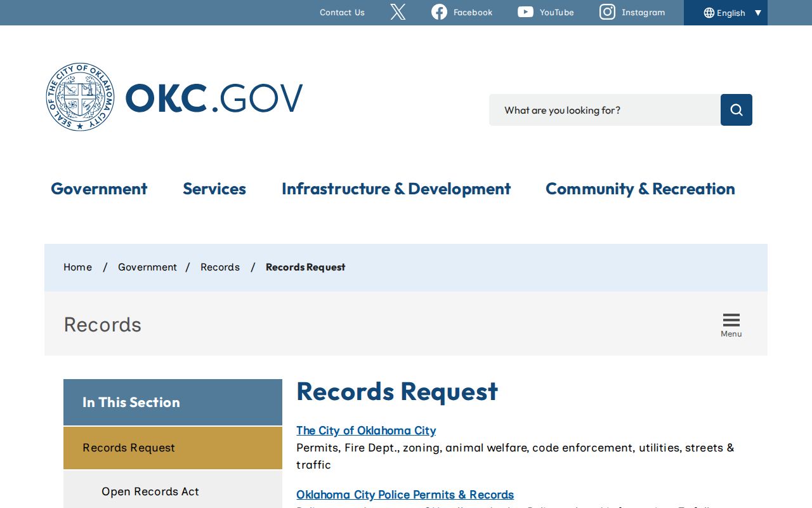Open the Government main menu
Image resolution: width=812 pixels, height=508 pixels.
click(x=99, y=189)
